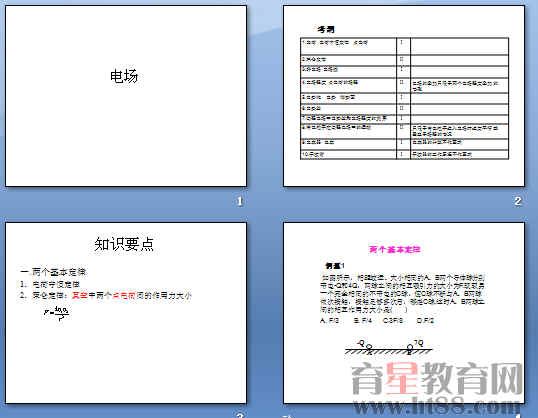This screenshot has width=538, height=418.
Task: Click the pink 两个基本定律 heading on slide 4
Action: (x=395, y=249)
